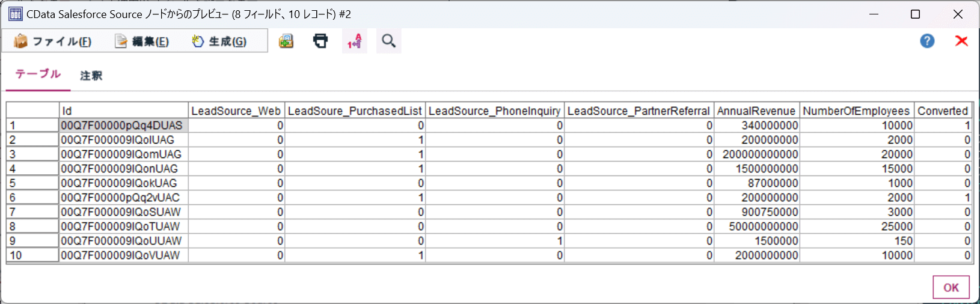Viewport: 980px width, 304px height.
Task: Click the OK button
Action: pos(951,287)
